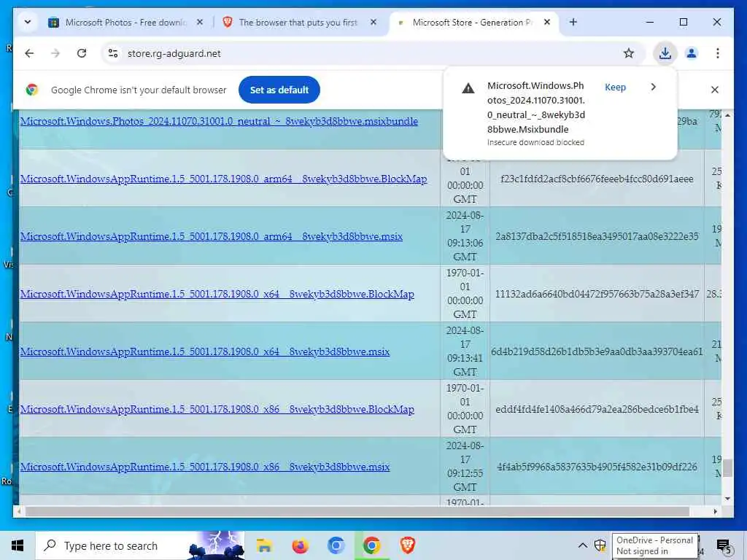Screen dimensions: 747x560
Task: Open the tab search dropdown arrow
Action: coord(28,22)
